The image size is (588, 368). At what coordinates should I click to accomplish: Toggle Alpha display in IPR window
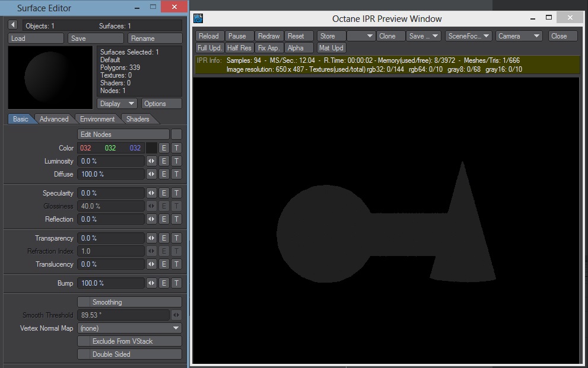tap(298, 48)
